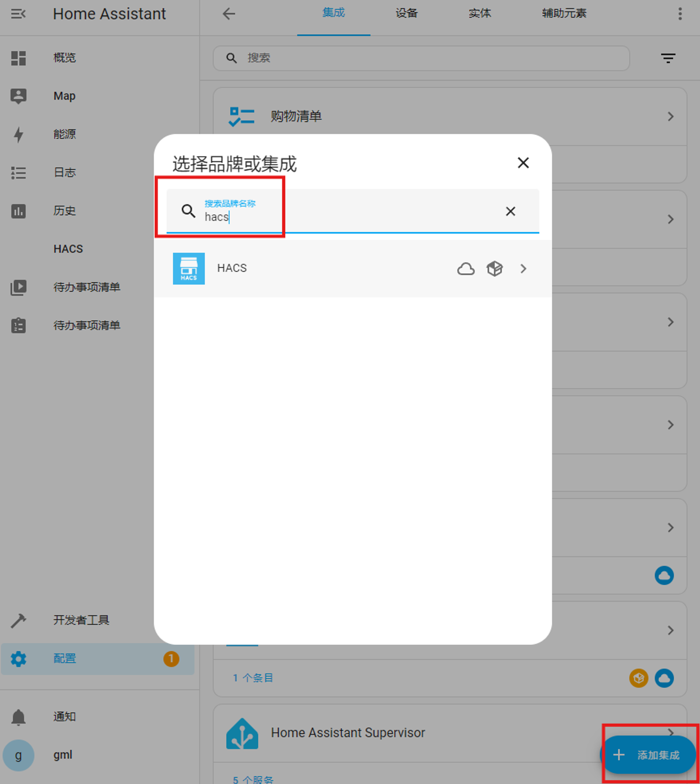The width and height of the screenshot is (700, 784).
Task: Switch to the 设备 tab
Action: (406, 13)
